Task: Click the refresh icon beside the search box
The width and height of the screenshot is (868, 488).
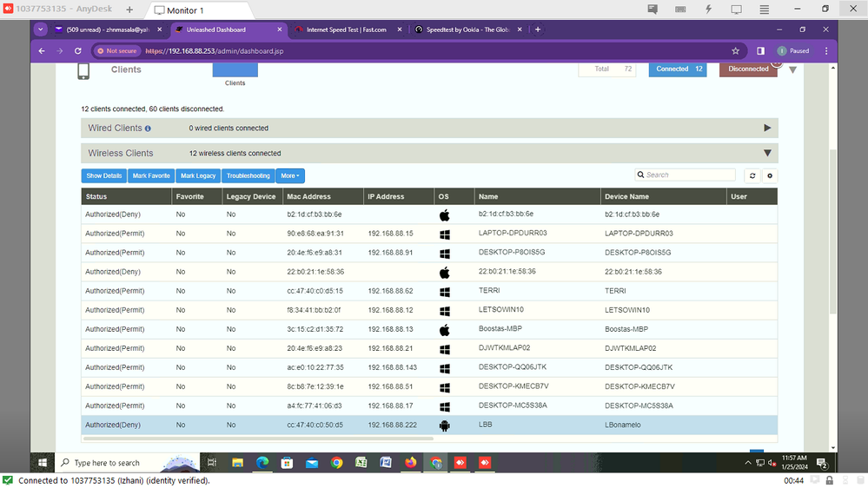Action: (752, 175)
